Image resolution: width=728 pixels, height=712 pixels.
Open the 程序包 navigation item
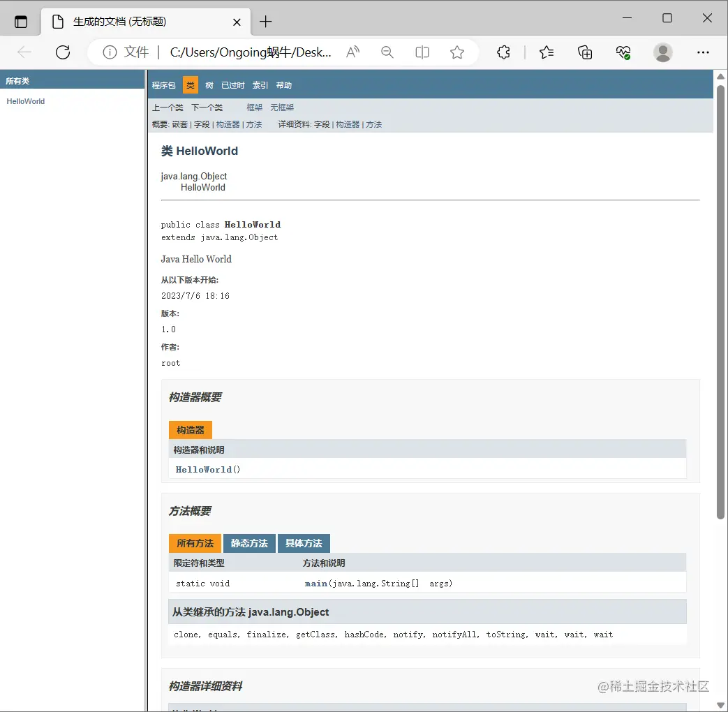[x=163, y=85]
